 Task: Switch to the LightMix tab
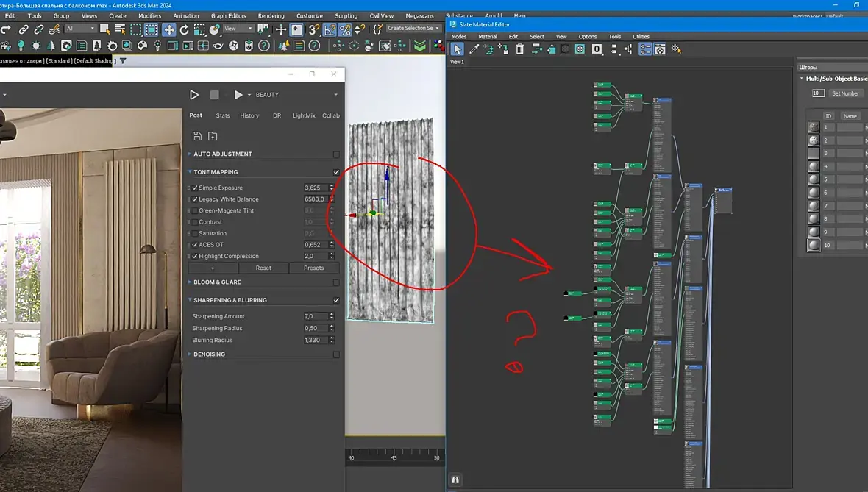click(303, 115)
